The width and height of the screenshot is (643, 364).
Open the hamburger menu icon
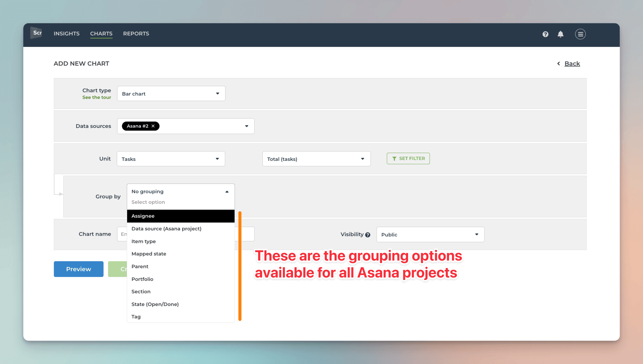point(580,34)
